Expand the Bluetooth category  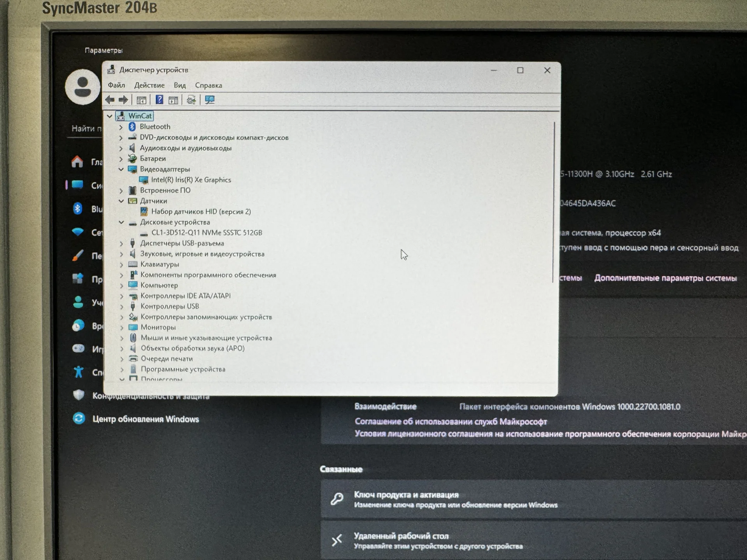coord(121,127)
